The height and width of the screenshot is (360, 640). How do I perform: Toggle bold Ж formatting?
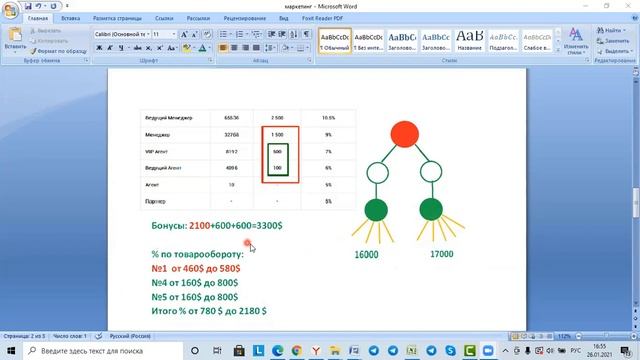(x=99, y=48)
